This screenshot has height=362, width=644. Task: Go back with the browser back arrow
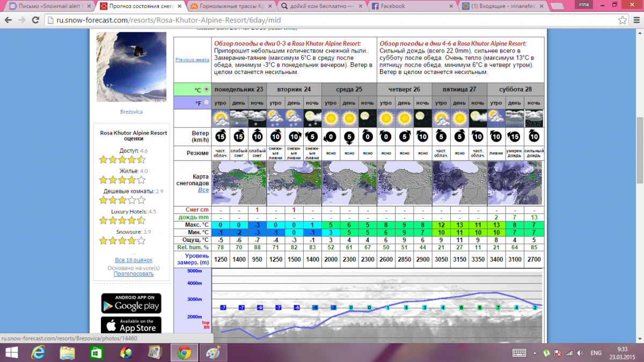pos(9,20)
